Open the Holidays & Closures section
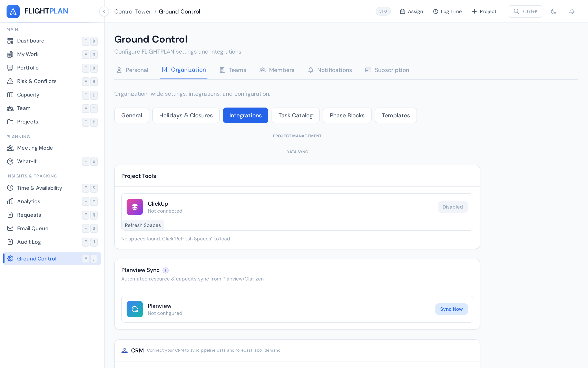588x368 pixels. pyautogui.click(x=186, y=115)
